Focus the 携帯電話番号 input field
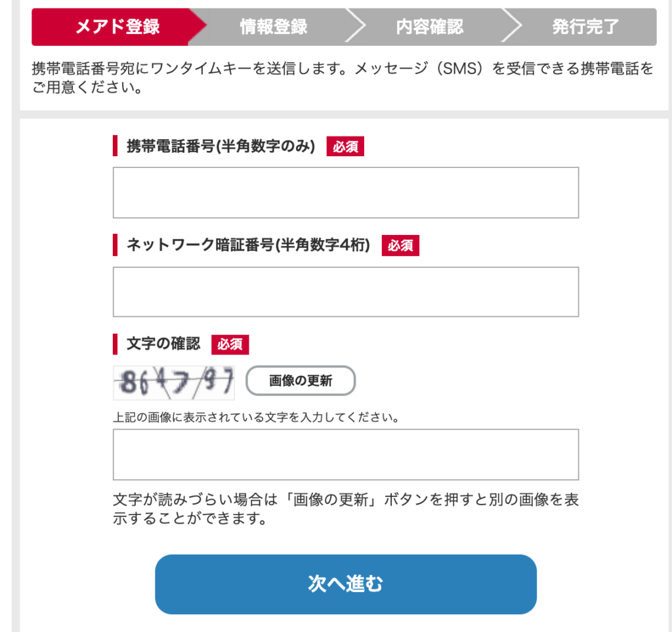 (346, 192)
